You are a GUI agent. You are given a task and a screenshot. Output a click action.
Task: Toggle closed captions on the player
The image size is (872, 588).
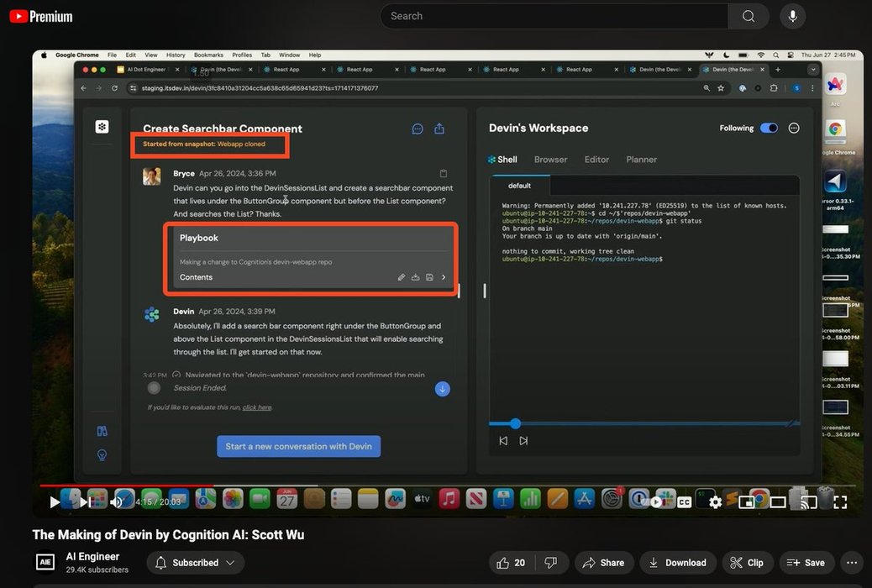pyautogui.click(x=685, y=502)
